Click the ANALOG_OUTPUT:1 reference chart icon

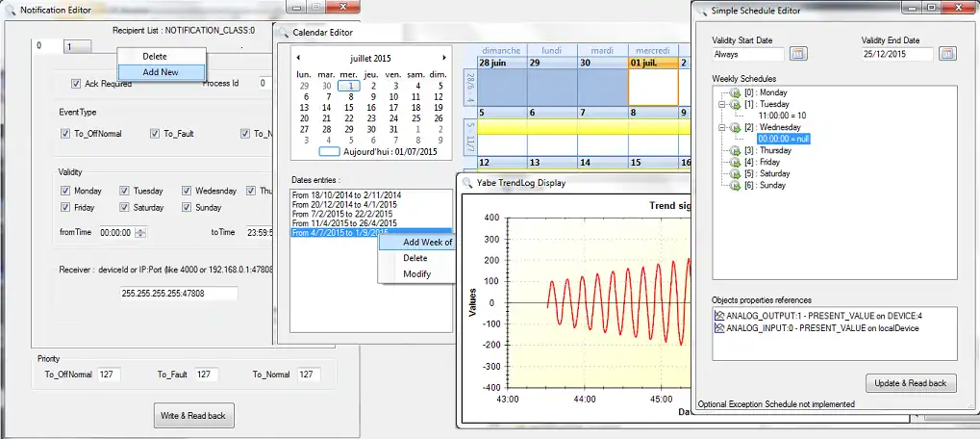[718, 316]
